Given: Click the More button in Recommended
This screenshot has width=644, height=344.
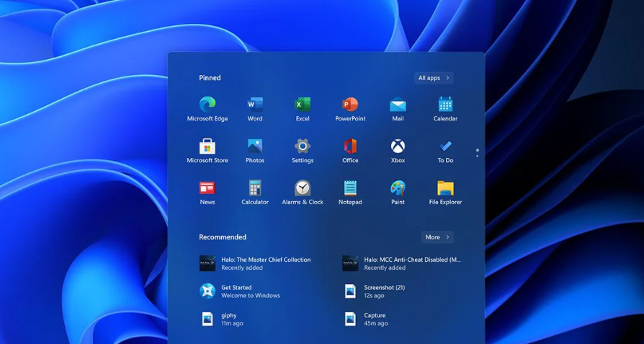Looking at the screenshot, I should [437, 237].
